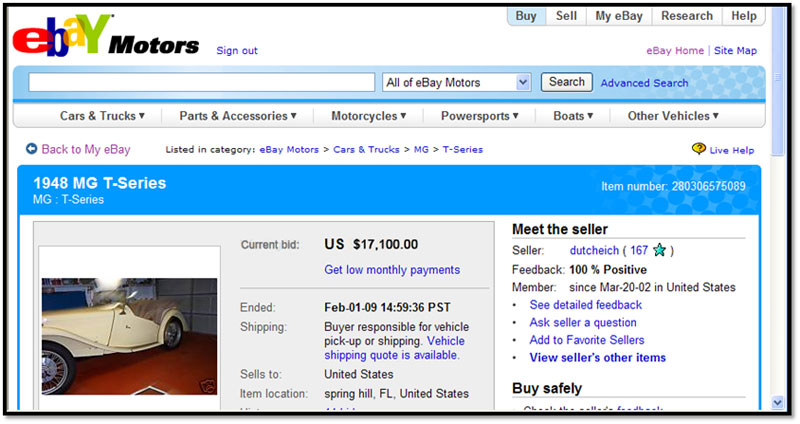Open the Buy tab
Screen dimensions: 800x424
click(526, 16)
